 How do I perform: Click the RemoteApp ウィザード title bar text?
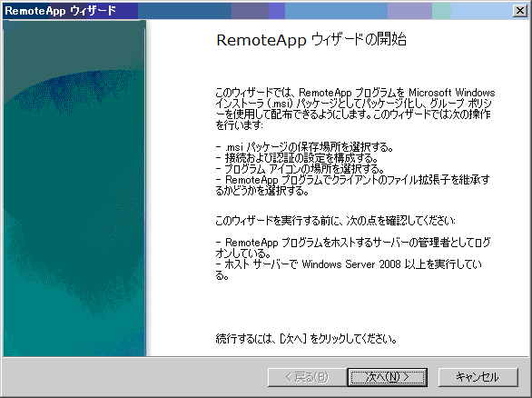pos(61,11)
